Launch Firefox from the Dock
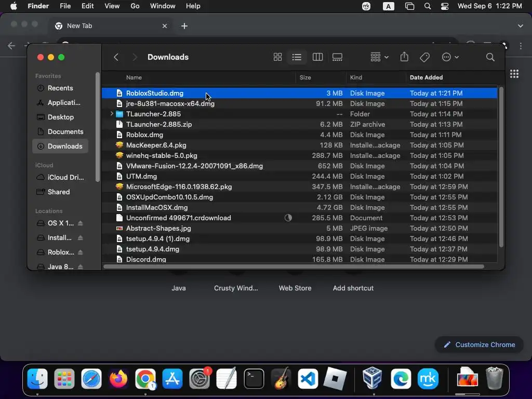The width and height of the screenshot is (532, 399). [x=118, y=379]
